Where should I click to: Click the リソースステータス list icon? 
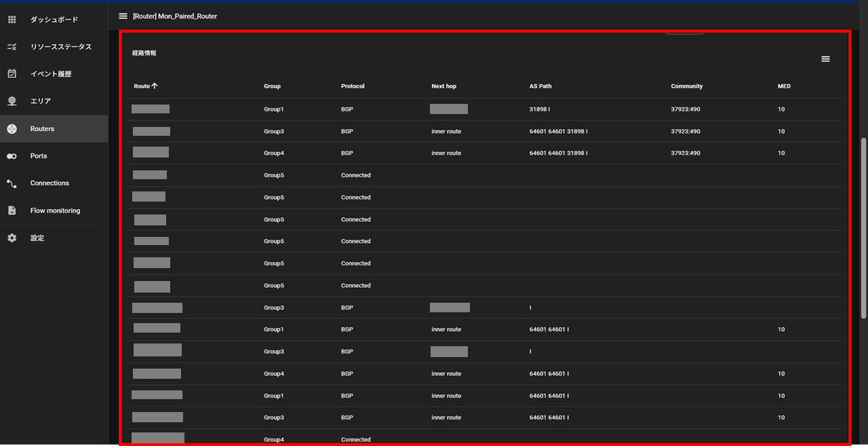[x=12, y=46]
